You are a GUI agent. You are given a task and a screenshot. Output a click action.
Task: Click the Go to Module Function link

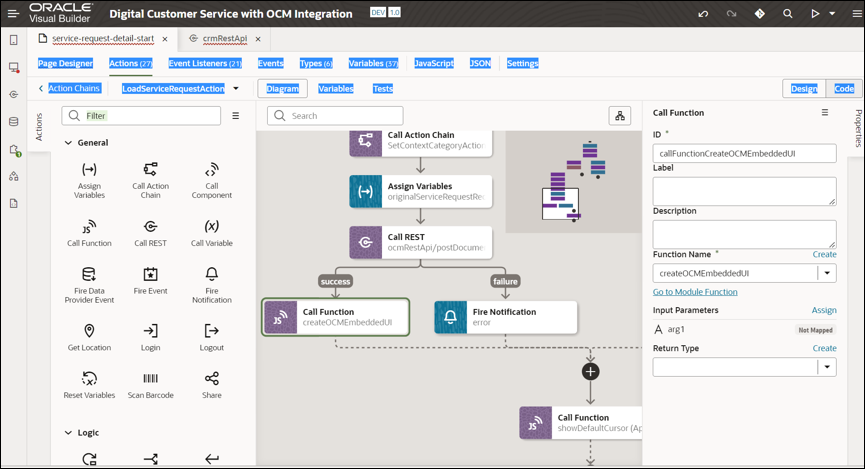[x=695, y=292]
